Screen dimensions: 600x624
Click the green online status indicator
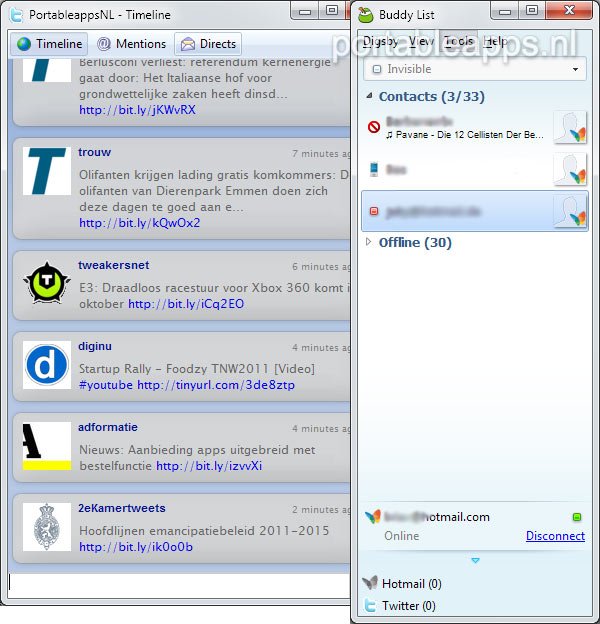click(576, 517)
